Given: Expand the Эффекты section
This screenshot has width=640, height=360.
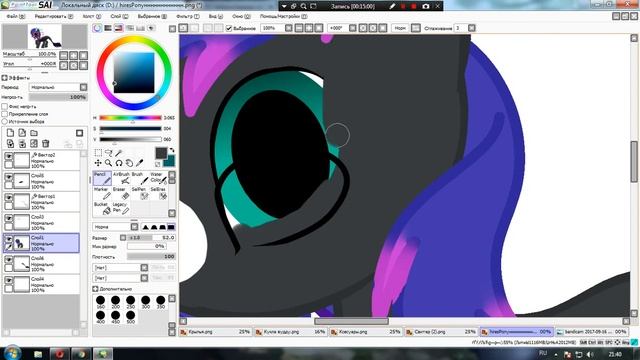Looking at the screenshot, I should 4,78.
